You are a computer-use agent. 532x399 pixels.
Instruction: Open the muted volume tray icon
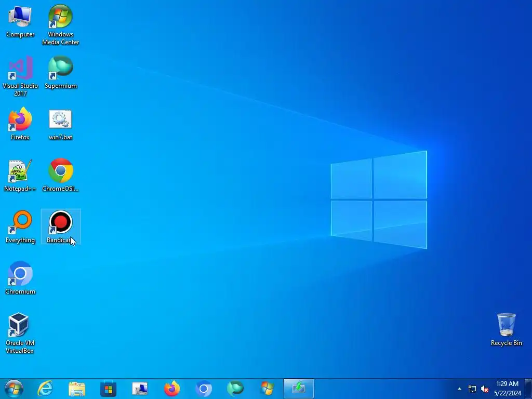pyautogui.click(x=485, y=389)
